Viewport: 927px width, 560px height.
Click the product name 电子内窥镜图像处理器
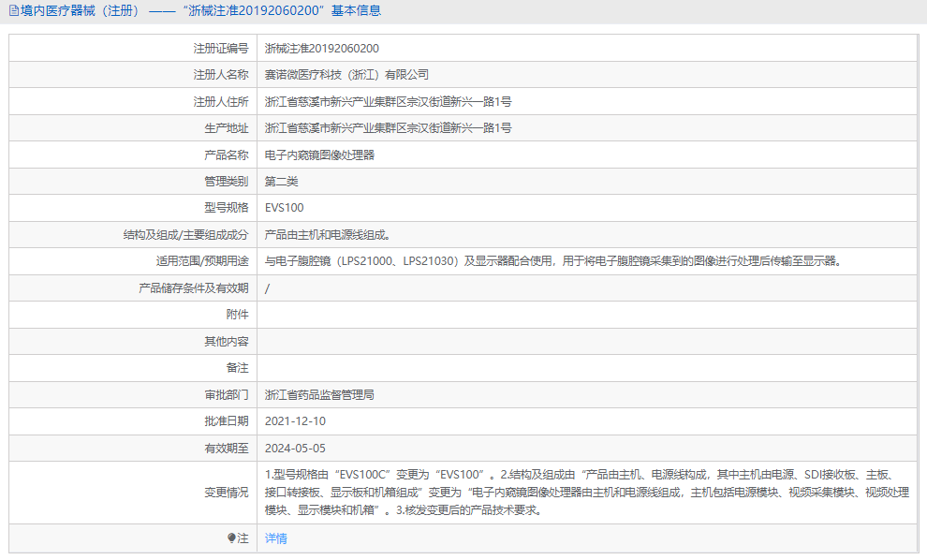click(x=328, y=155)
